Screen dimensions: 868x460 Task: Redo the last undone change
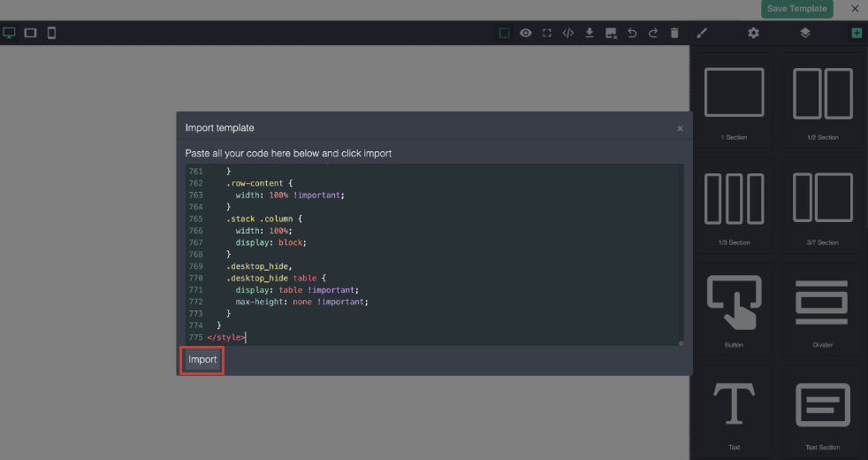pos(653,33)
